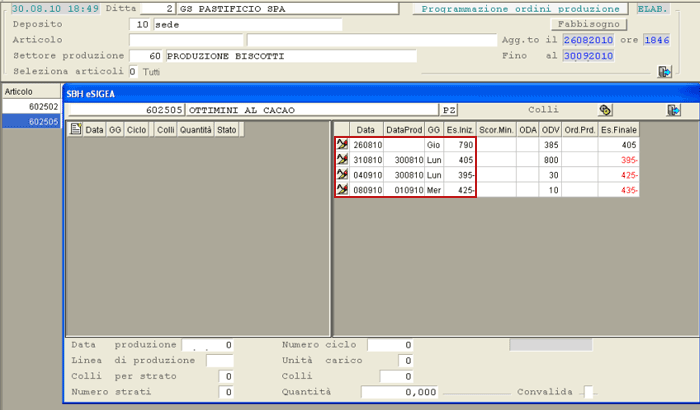The height and width of the screenshot is (410, 700).
Task: Click the row icon for date 040910
Action: coord(342,175)
